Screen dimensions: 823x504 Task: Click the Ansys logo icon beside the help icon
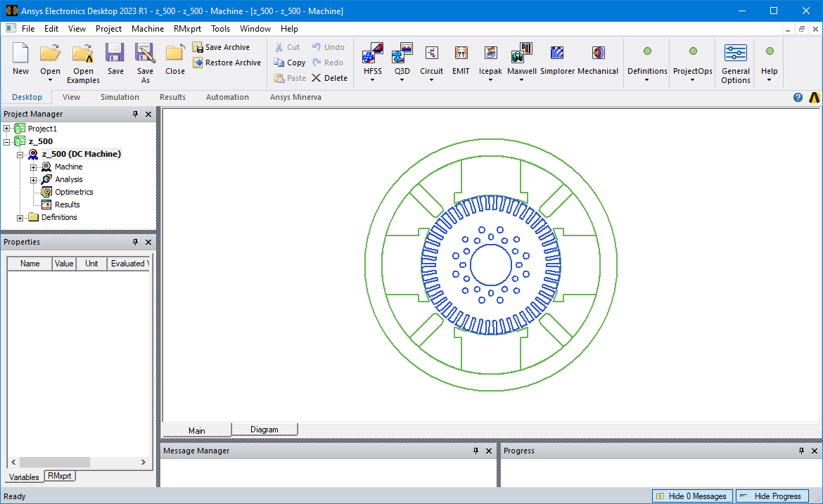click(814, 98)
